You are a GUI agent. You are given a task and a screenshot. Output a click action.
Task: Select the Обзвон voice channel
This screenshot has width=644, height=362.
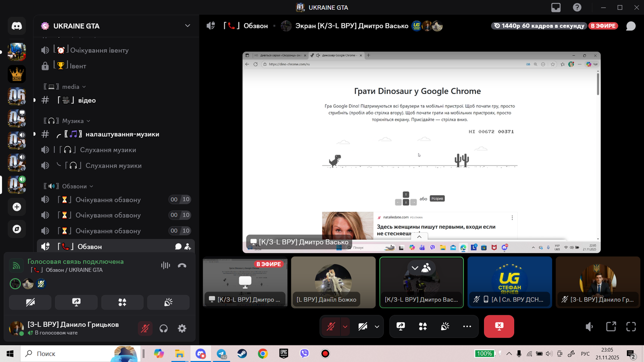tap(116, 246)
